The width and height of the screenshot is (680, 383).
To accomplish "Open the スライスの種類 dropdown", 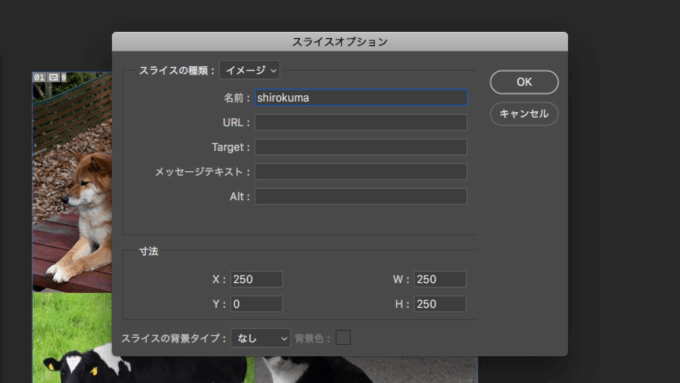I will [x=250, y=70].
